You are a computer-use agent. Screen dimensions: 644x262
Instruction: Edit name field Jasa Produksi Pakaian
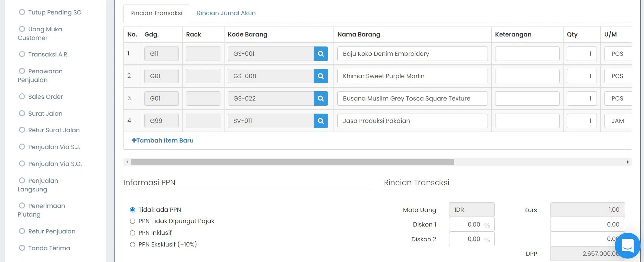(x=412, y=121)
